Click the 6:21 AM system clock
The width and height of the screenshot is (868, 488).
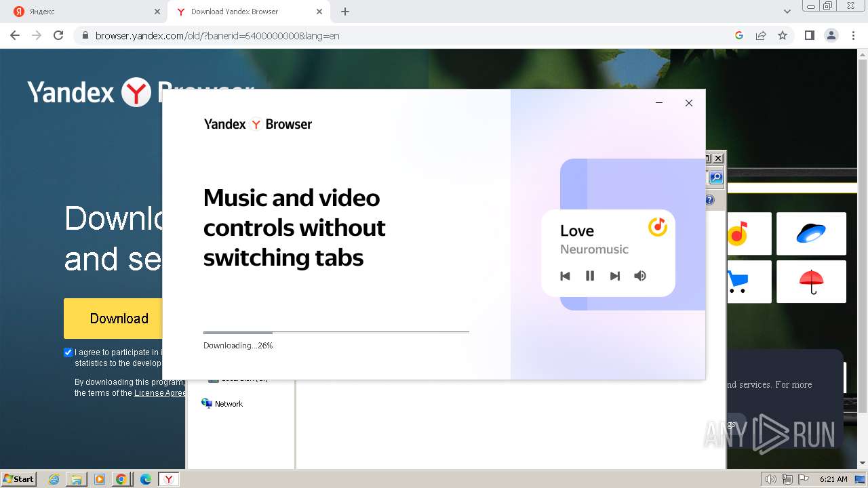click(833, 479)
